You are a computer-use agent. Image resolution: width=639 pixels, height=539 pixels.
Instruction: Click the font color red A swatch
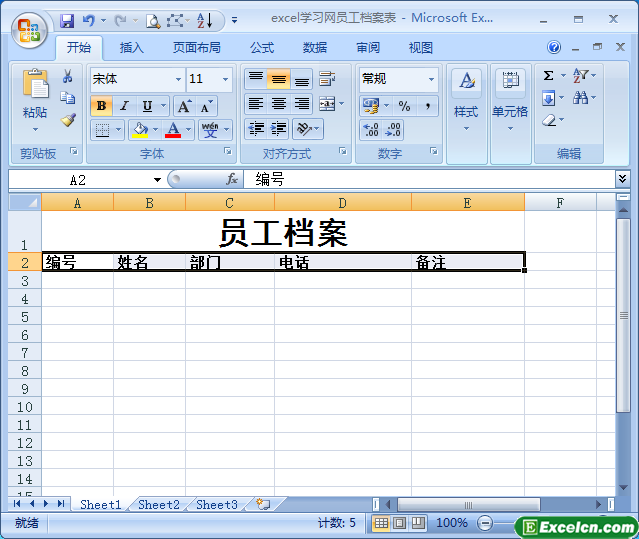[x=174, y=129]
